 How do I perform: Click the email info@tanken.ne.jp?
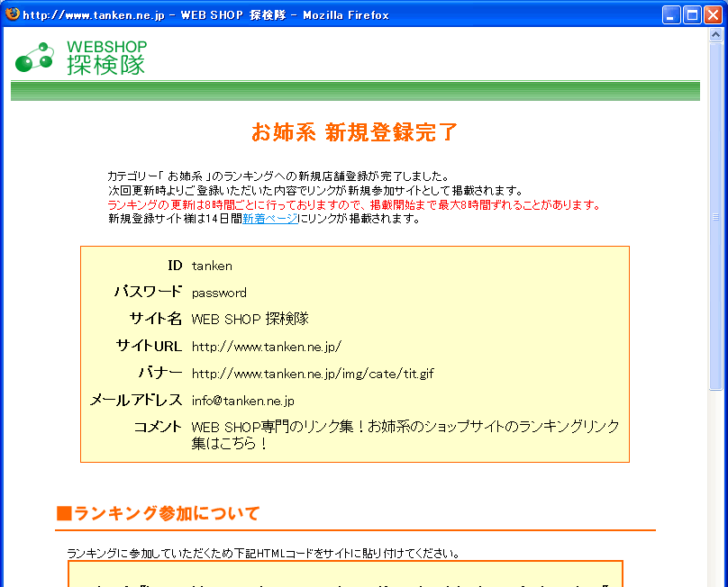243,400
